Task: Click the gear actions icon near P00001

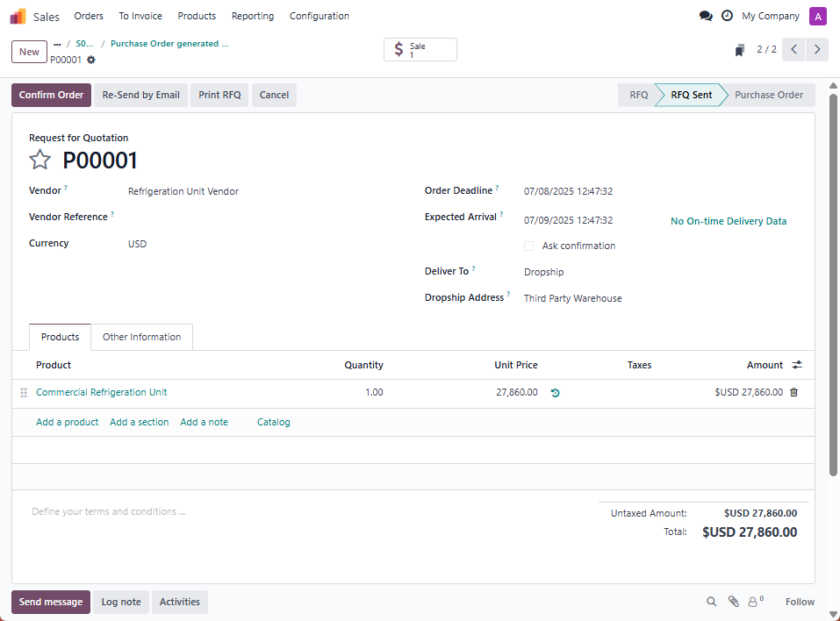Action: coord(91,60)
